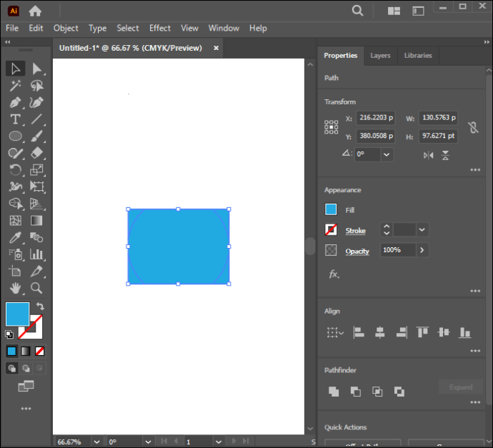This screenshot has height=448, width=493.
Task: Open the Effect menu
Action: click(160, 29)
